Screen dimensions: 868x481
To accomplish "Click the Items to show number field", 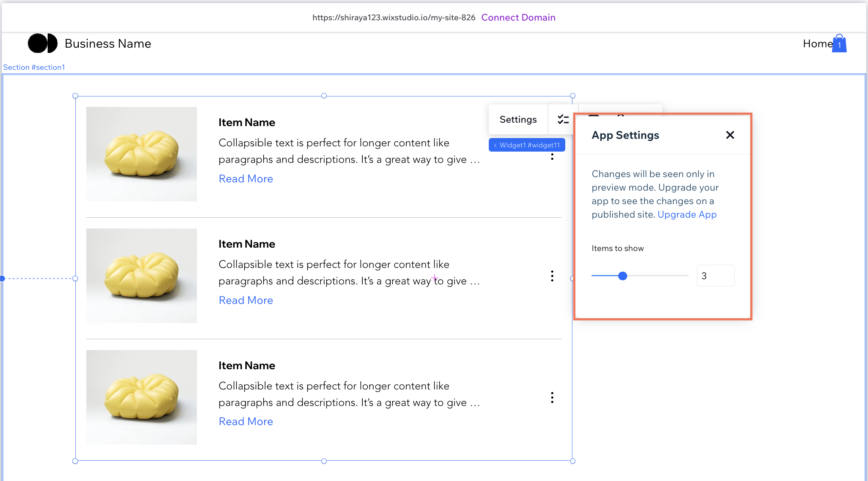I will pos(715,276).
